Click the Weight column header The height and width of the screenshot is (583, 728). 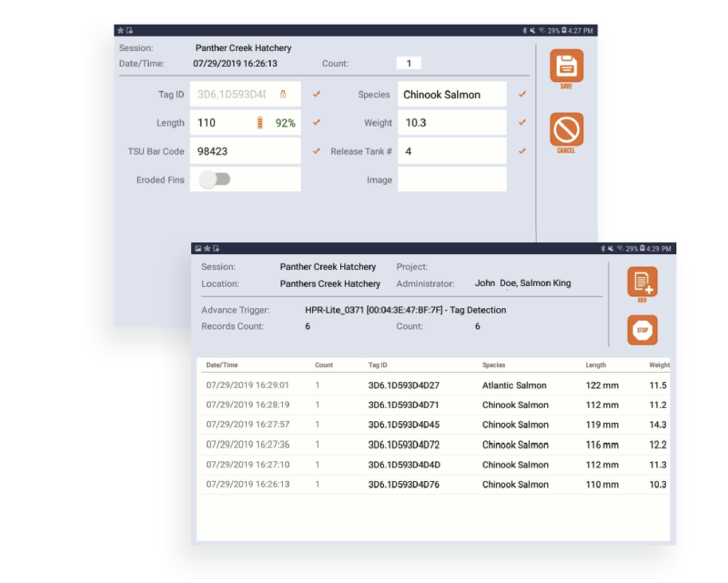pyautogui.click(x=660, y=366)
